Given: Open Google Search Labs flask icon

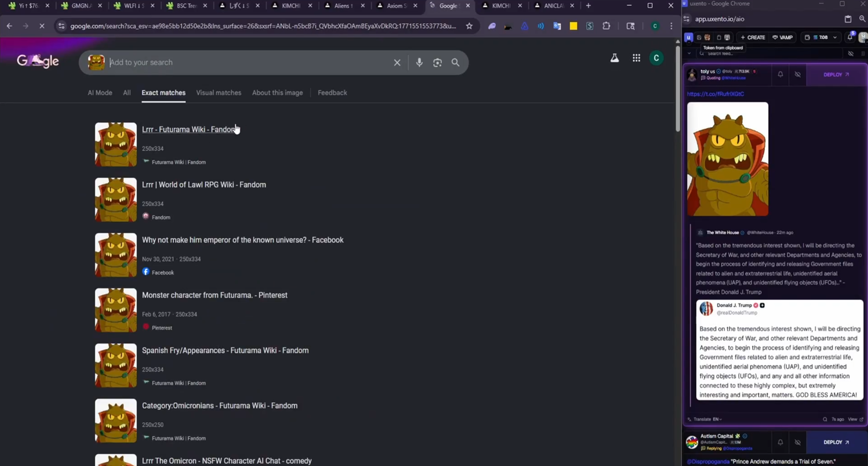Looking at the screenshot, I should point(614,58).
